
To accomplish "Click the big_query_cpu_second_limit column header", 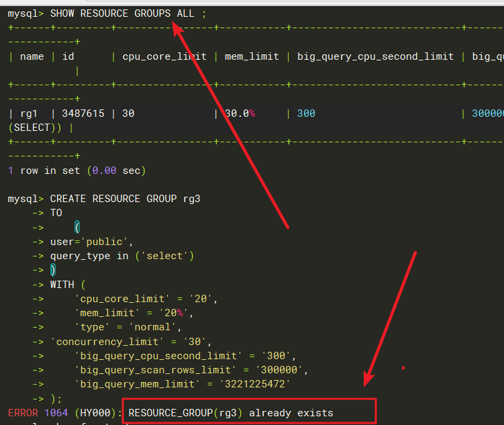I will click(x=375, y=56).
